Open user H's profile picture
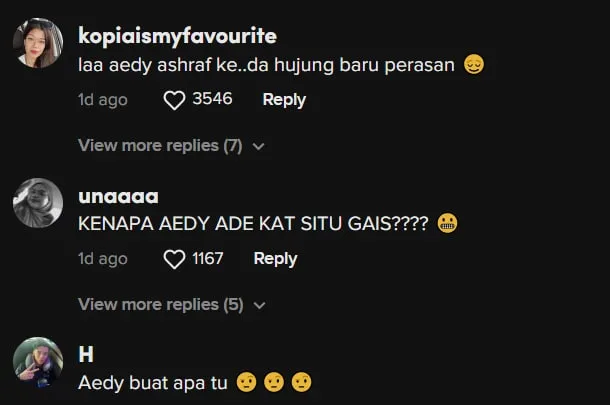The height and width of the screenshot is (405, 610). [x=38, y=362]
